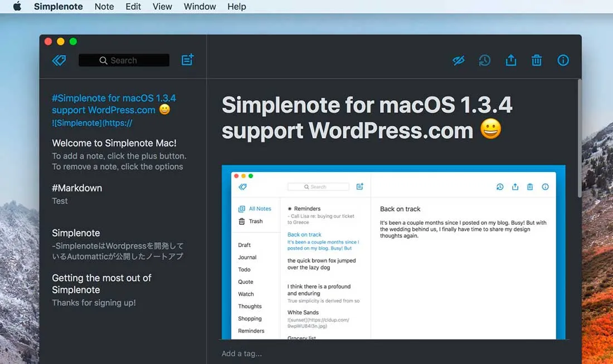The width and height of the screenshot is (613, 364).
Task: Click the search notes field
Action: pos(124,60)
